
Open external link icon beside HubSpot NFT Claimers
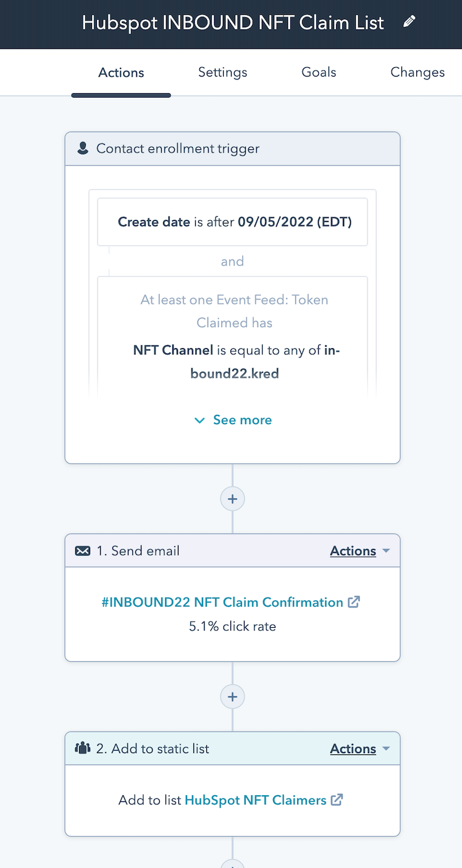point(337,800)
